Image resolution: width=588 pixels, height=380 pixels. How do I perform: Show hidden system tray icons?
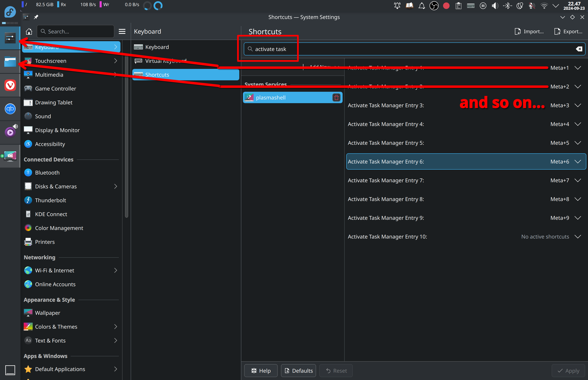point(556,6)
